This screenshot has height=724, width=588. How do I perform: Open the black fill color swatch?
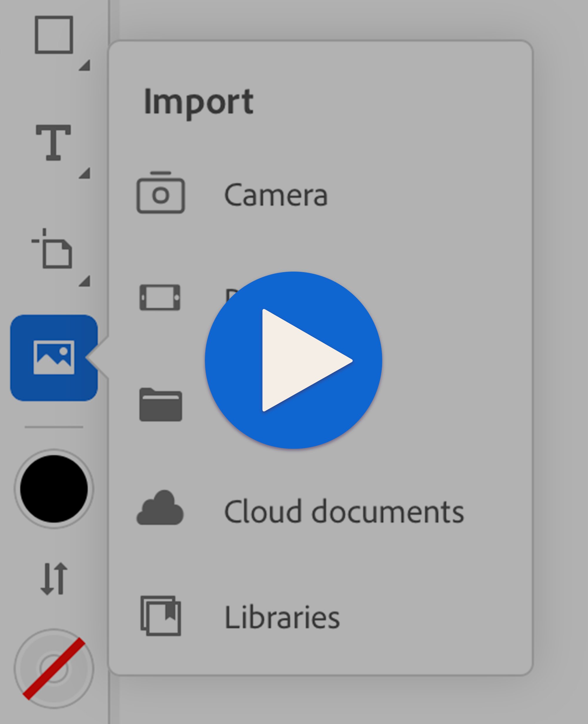tap(54, 489)
